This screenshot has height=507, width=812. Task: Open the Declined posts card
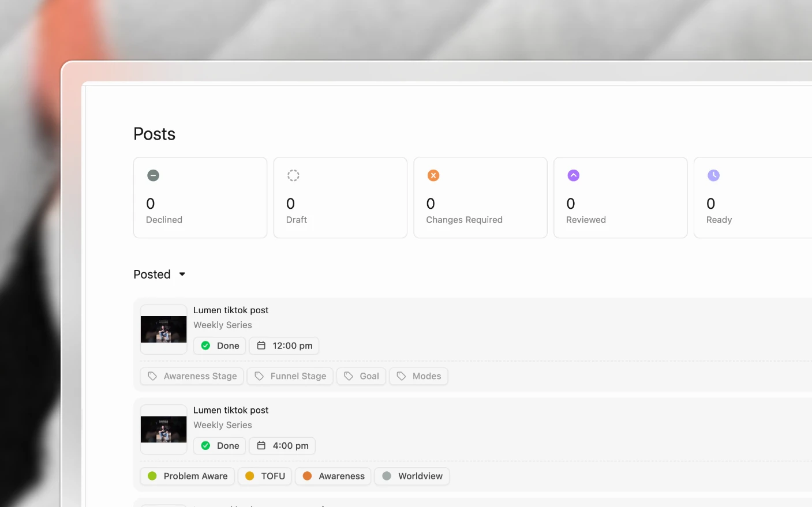pyautogui.click(x=200, y=197)
